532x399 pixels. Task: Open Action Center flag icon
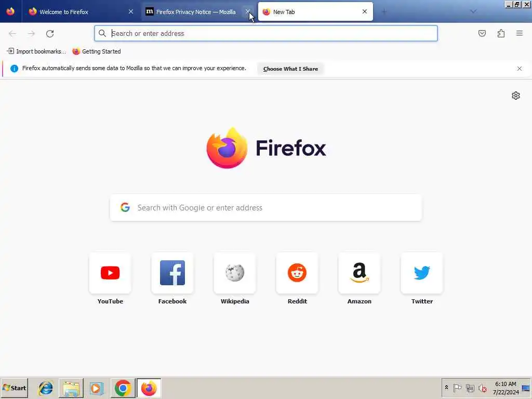coord(457,388)
